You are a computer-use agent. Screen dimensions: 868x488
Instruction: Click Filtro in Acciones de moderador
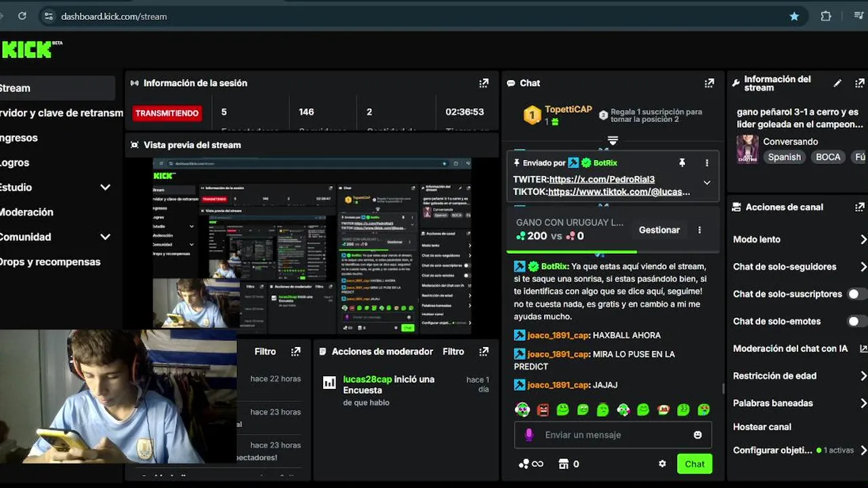(453, 352)
